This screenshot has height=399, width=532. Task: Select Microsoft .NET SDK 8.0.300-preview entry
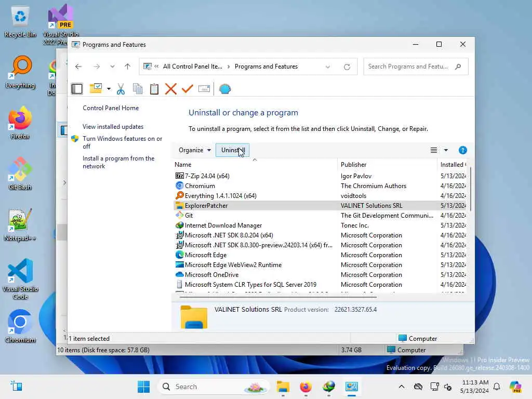pos(320,245)
